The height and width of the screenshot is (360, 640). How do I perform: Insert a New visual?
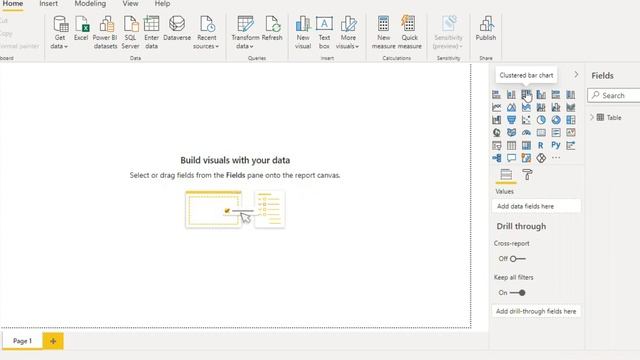[x=303, y=32]
